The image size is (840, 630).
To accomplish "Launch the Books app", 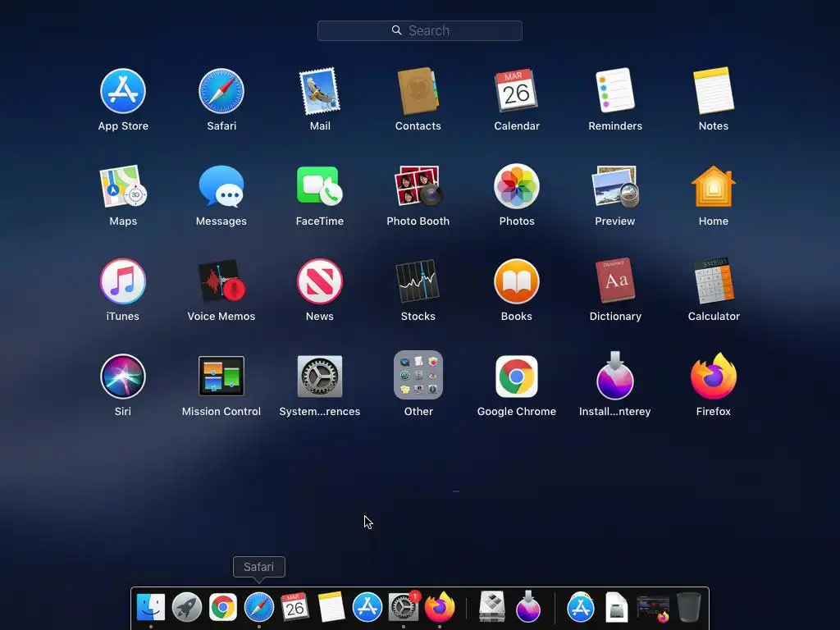I will (517, 281).
